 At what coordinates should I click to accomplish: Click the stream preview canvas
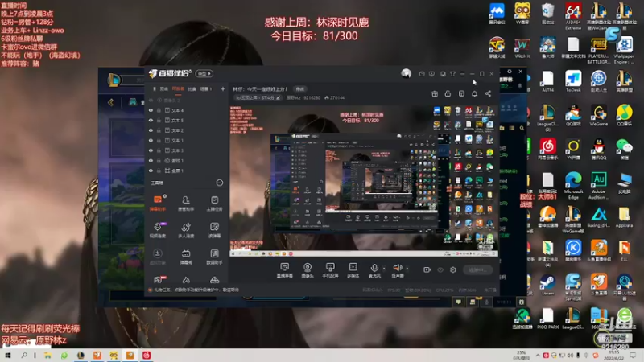pyautogui.click(x=364, y=180)
